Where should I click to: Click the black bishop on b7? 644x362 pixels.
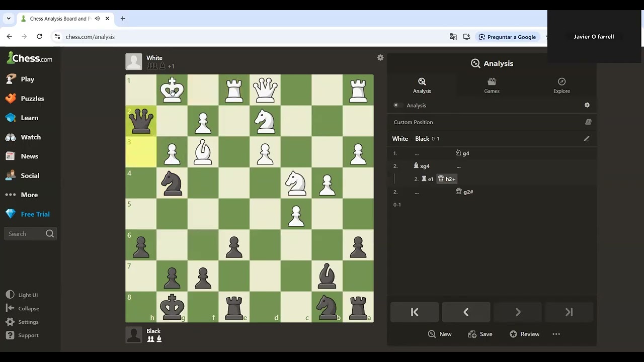pyautogui.click(x=327, y=276)
